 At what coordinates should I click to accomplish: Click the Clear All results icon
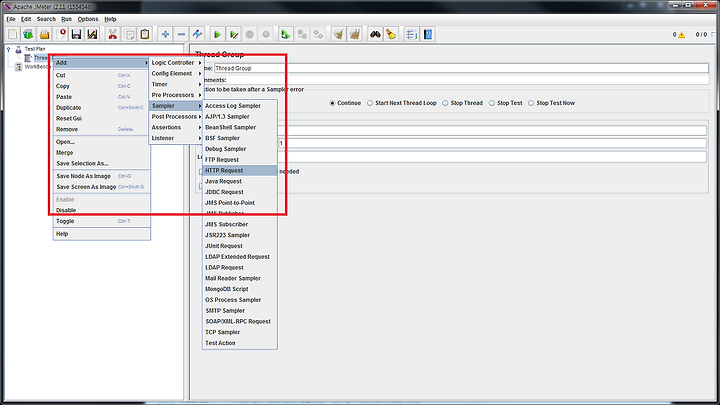(354, 34)
